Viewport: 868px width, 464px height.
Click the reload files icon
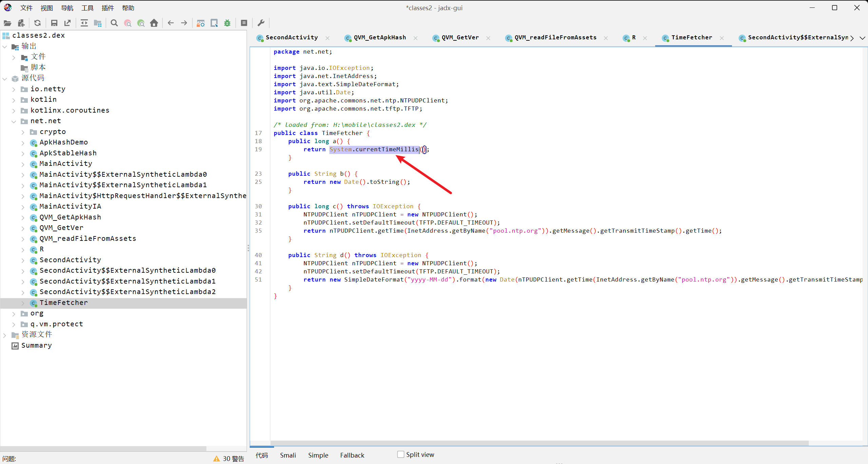pyautogui.click(x=38, y=23)
